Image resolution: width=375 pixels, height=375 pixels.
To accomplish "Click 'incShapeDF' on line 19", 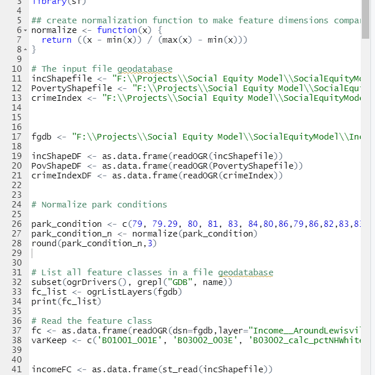I will pos(56,156).
